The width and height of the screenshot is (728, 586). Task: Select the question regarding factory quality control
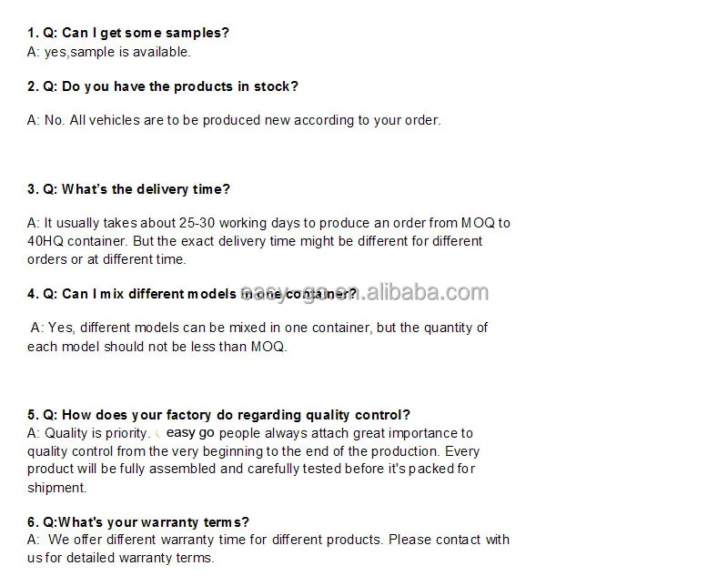(x=218, y=415)
